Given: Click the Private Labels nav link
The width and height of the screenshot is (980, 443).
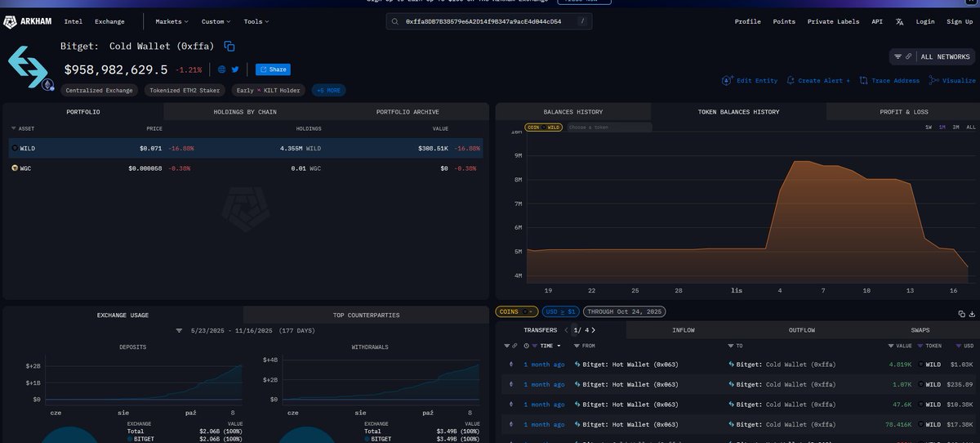Looking at the screenshot, I should pos(833,22).
